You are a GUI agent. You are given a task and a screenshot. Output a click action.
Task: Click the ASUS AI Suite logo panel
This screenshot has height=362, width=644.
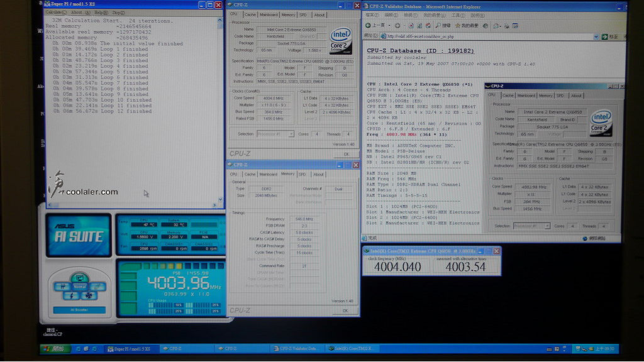click(x=79, y=235)
